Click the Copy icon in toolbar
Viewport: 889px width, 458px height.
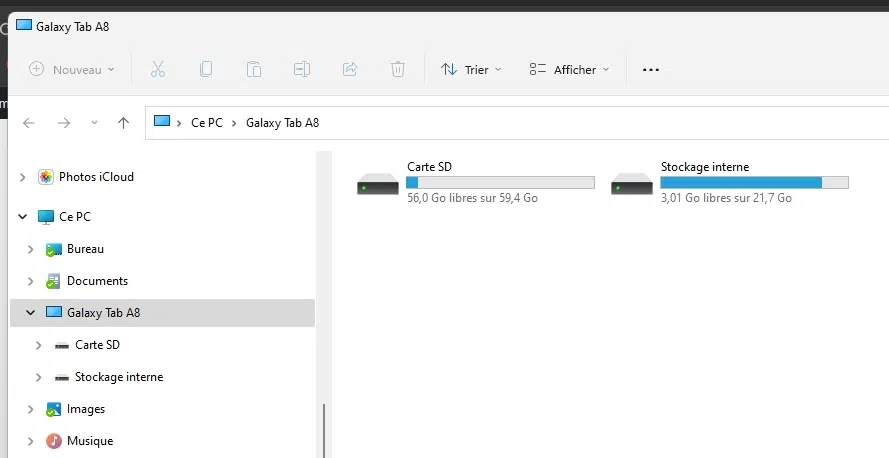(x=206, y=69)
